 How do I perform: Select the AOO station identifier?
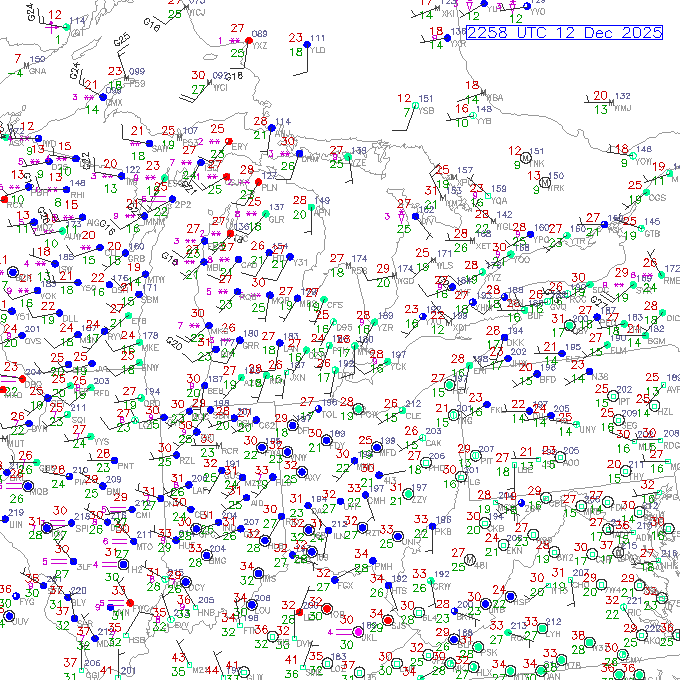[x=572, y=462]
